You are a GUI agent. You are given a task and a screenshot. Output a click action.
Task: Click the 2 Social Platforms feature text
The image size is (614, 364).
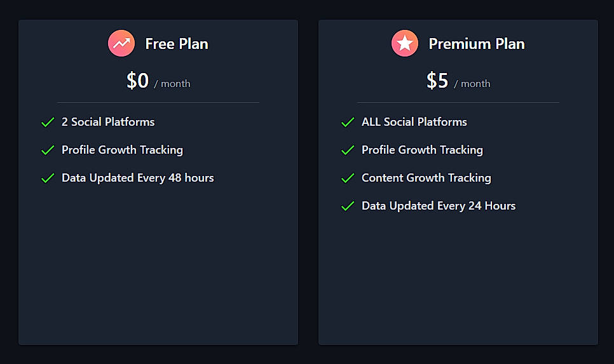108,122
